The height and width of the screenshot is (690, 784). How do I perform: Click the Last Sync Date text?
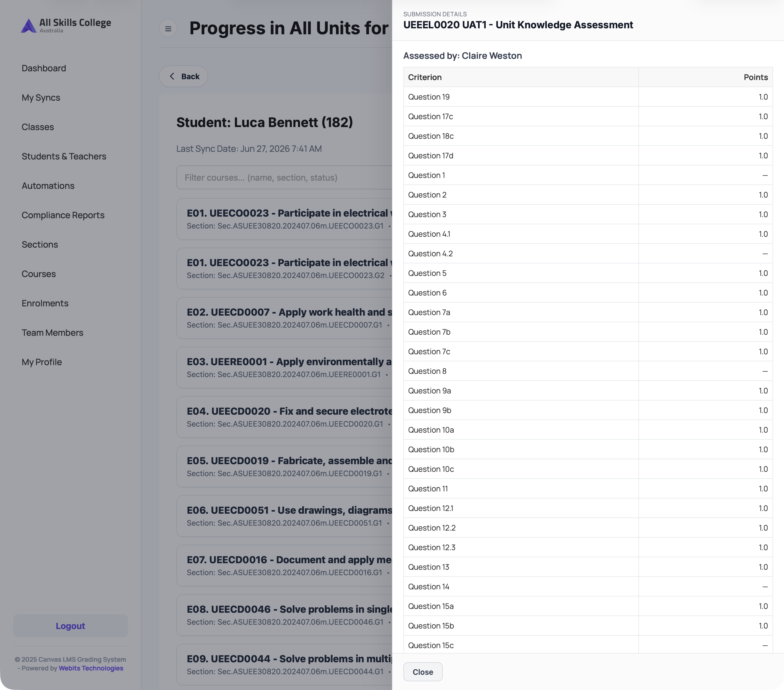(249, 149)
